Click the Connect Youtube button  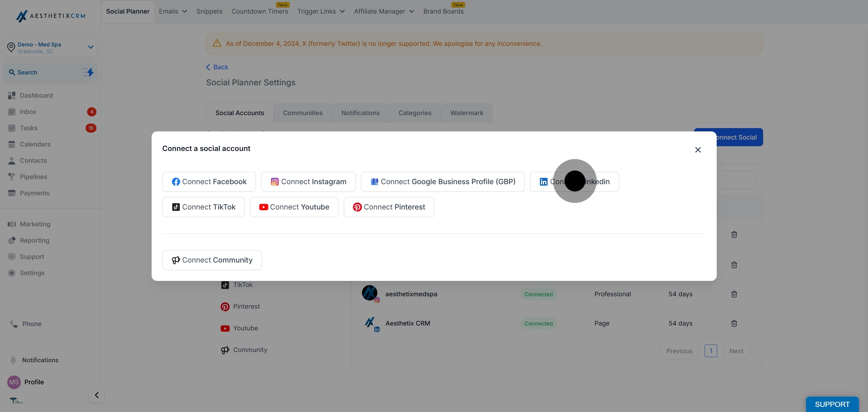pos(294,207)
